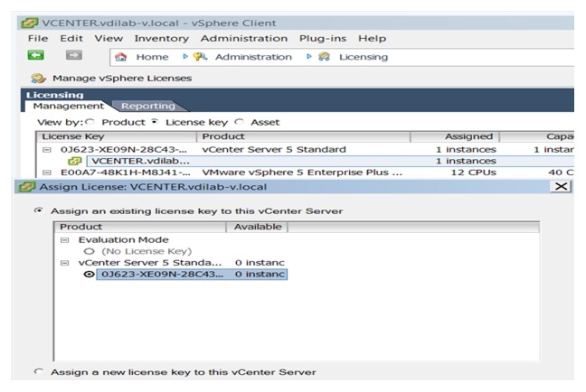Click the Home house icon in breadcrumb

[120, 57]
